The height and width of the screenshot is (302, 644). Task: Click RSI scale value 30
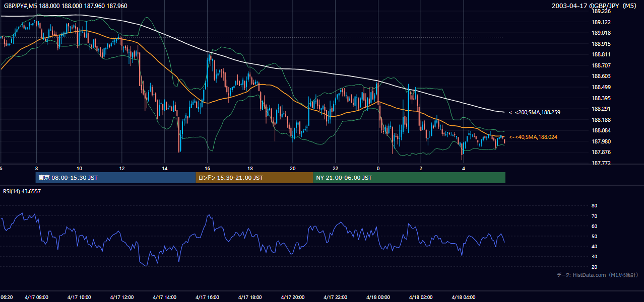coord(594,257)
